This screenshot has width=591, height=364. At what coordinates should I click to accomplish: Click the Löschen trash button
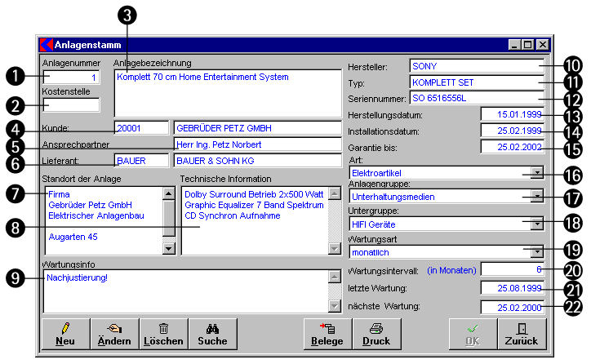click(x=164, y=334)
